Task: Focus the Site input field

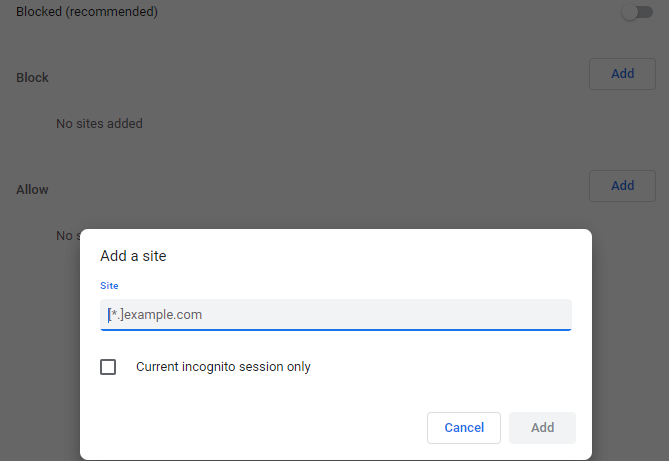Action: (x=335, y=315)
